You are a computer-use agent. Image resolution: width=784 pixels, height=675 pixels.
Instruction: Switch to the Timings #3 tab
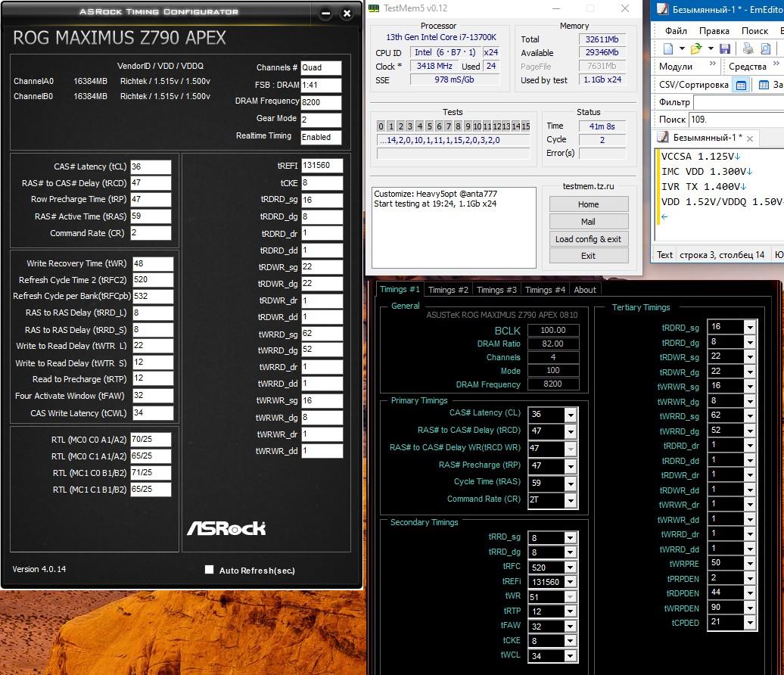coord(496,290)
